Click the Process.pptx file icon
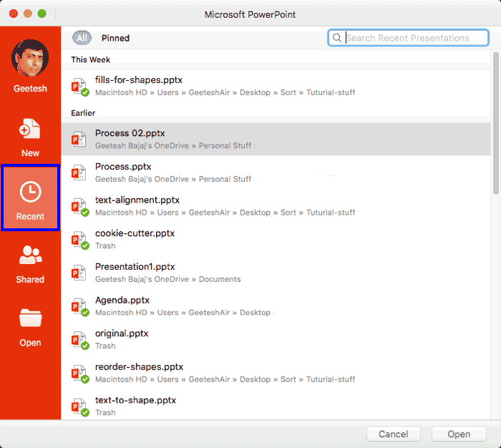Image resolution: width=501 pixels, height=448 pixels. (79, 173)
